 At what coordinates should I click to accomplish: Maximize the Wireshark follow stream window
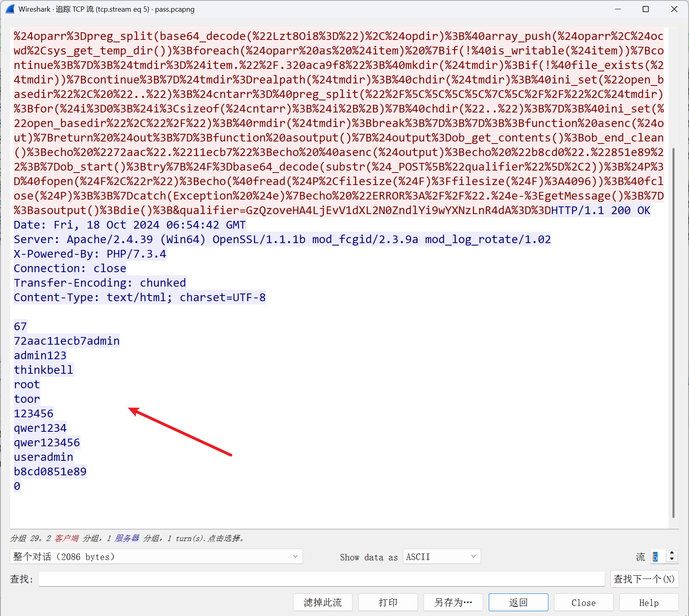click(x=645, y=9)
